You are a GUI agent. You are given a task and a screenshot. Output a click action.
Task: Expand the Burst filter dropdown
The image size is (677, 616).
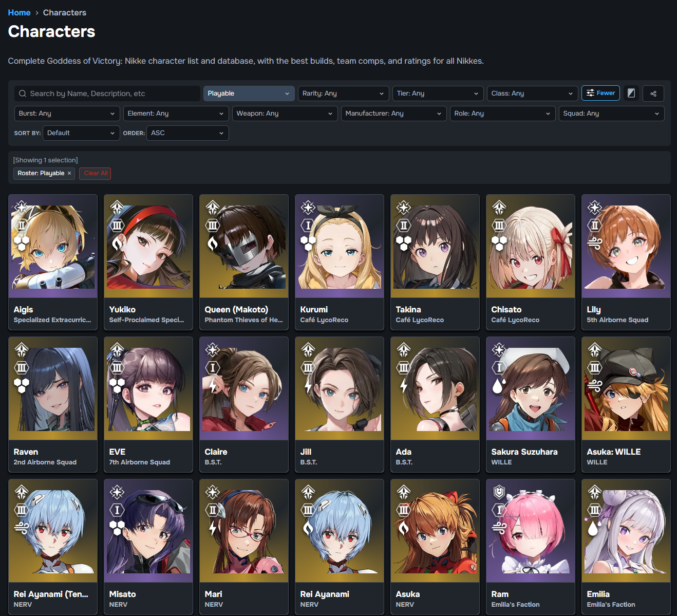coord(67,114)
